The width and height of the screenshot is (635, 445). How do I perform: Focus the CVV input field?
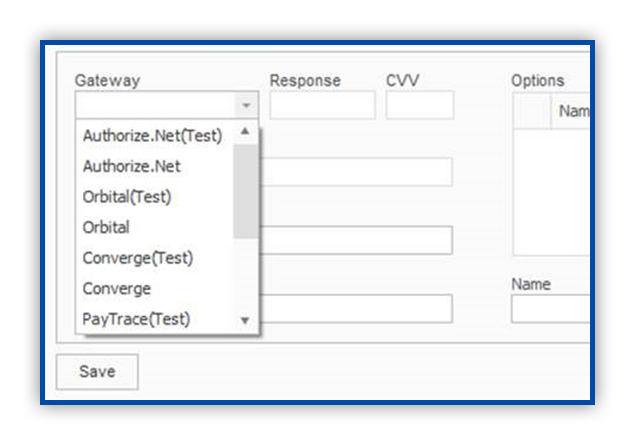click(x=420, y=105)
